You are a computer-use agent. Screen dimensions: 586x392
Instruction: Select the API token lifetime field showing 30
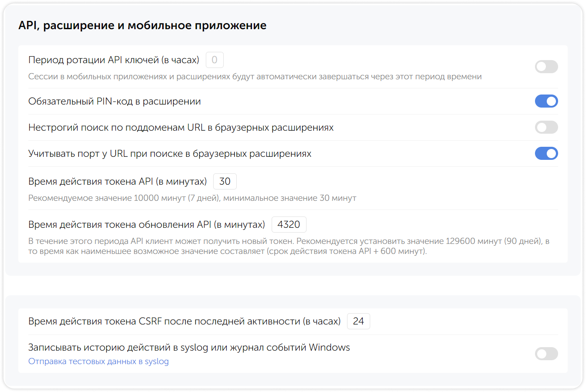point(225,181)
